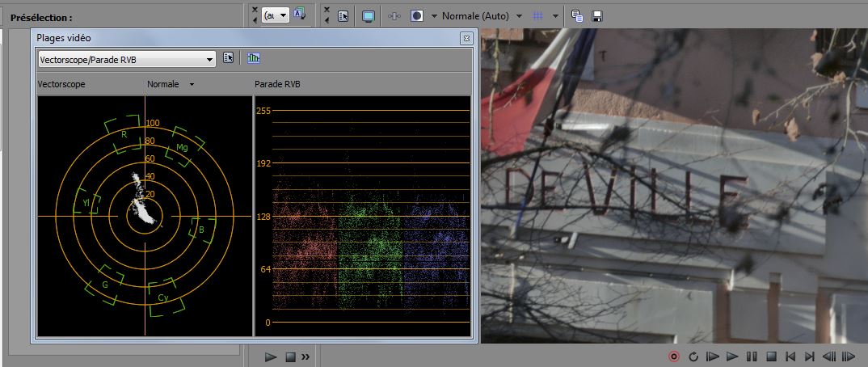Open Vectorscope/Parade RVB scope selector dropdown

[x=127, y=59]
